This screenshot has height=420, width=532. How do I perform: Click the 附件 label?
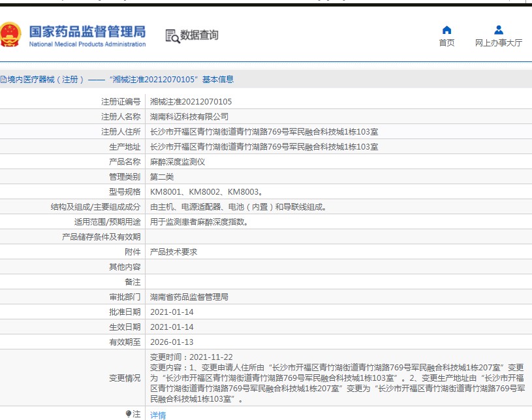pyautogui.click(x=133, y=252)
